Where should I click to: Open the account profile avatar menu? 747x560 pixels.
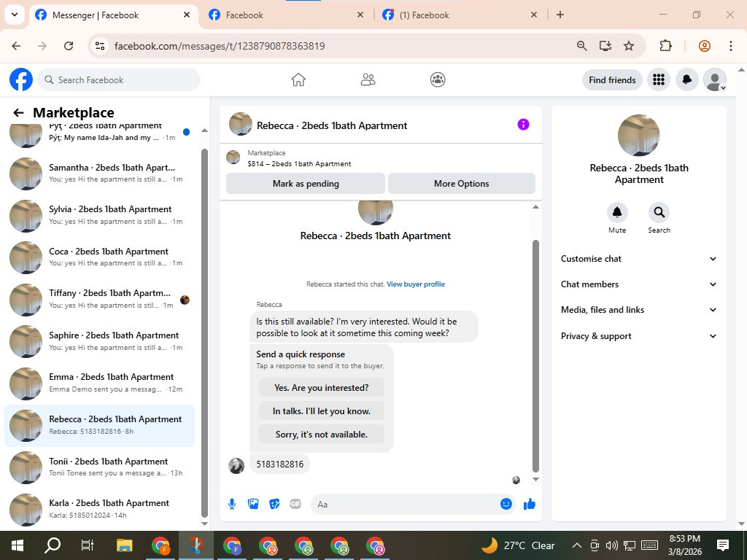pyautogui.click(x=715, y=79)
